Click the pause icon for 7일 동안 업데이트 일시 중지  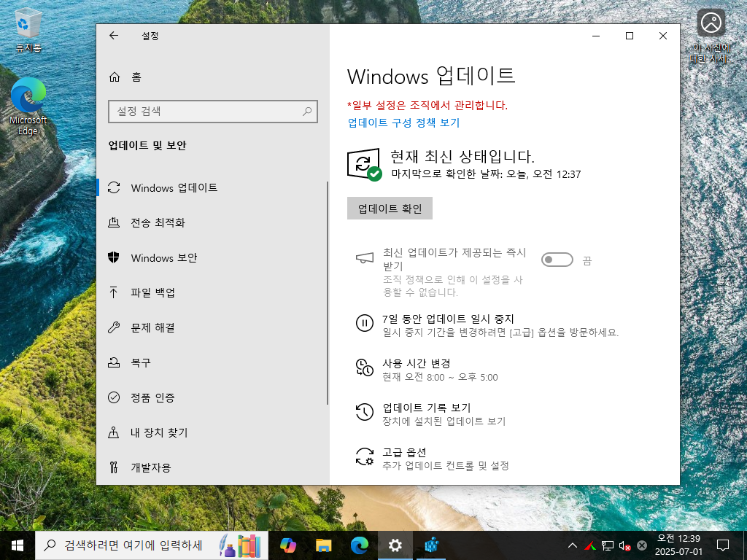tap(365, 323)
